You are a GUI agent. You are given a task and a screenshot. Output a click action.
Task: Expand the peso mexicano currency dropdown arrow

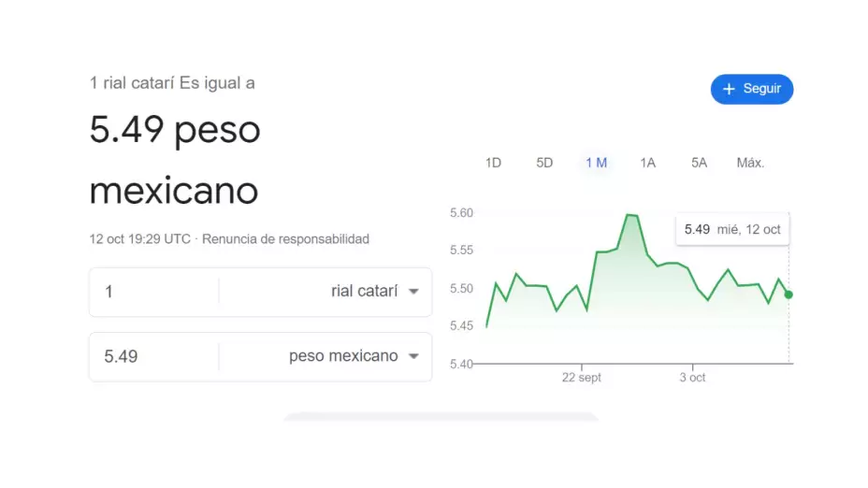413,356
